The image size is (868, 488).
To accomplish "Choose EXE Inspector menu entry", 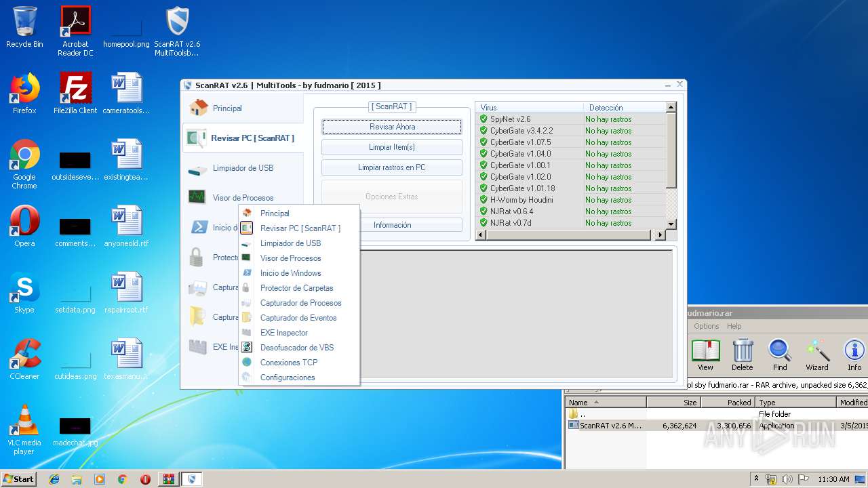I will [x=299, y=333].
